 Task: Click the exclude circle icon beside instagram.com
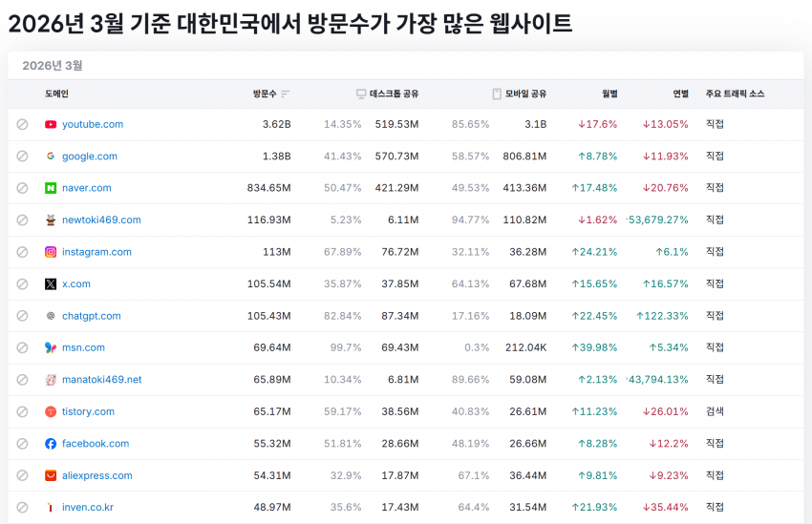pyautogui.click(x=22, y=252)
